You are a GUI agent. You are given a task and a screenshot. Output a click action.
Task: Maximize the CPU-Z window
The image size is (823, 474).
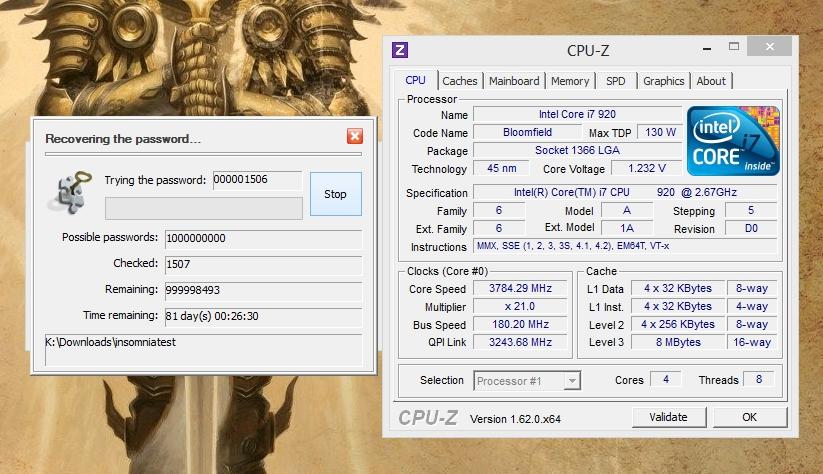pyautogui.click(x=734, y=47)
